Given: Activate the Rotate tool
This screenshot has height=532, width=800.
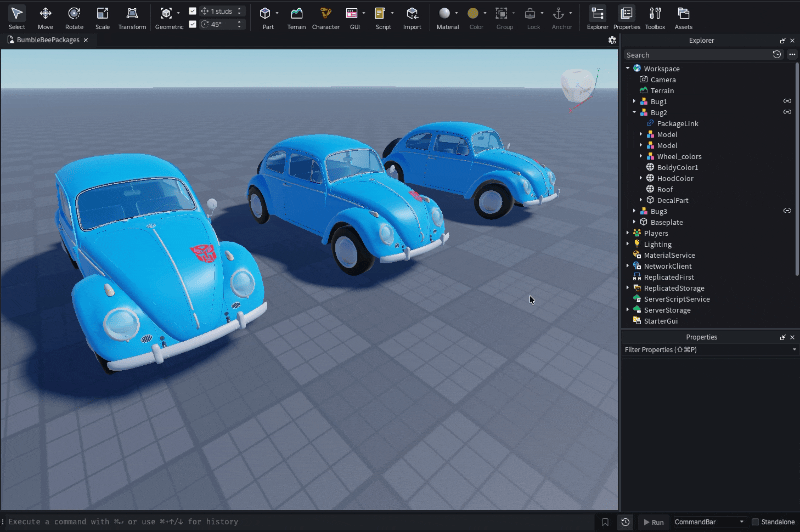Looking at the screenshot, I should point(74,18).
